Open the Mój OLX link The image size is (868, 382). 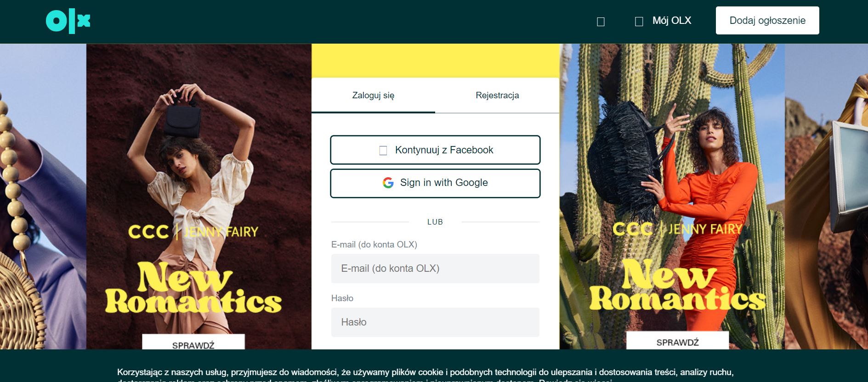[672, 21]
